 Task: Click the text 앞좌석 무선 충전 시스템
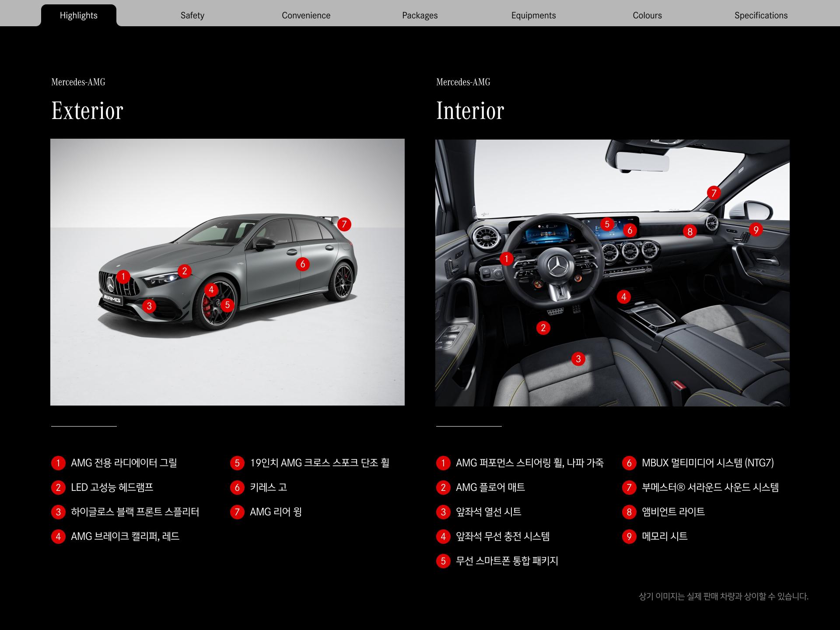[503, 536]
